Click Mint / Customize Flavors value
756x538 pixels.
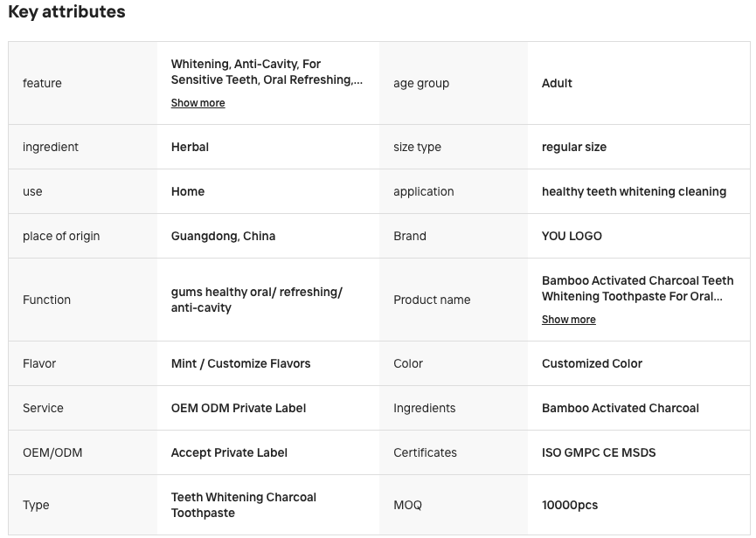point(240,363)
